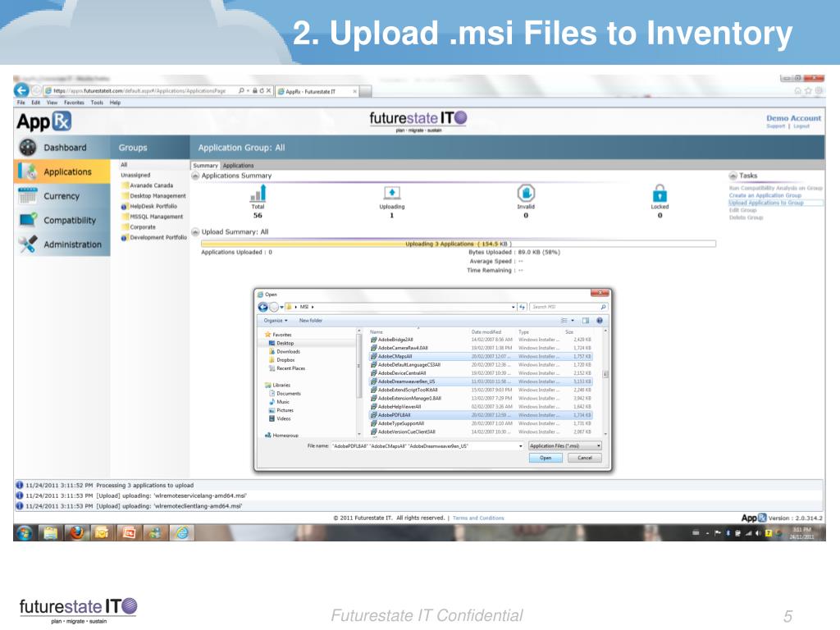Open PowerPoint from the taskbar
The height and width of the screenshot is (630, 840).
point(129,532)
